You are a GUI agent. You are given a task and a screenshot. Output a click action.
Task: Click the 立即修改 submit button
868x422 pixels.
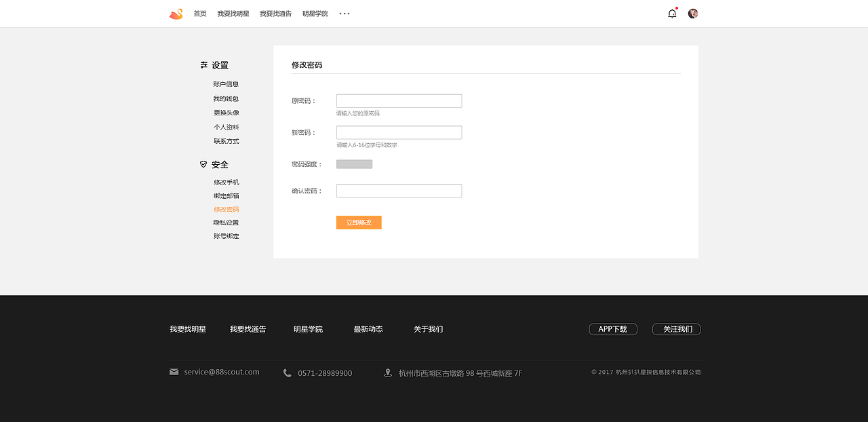point(358,222)
